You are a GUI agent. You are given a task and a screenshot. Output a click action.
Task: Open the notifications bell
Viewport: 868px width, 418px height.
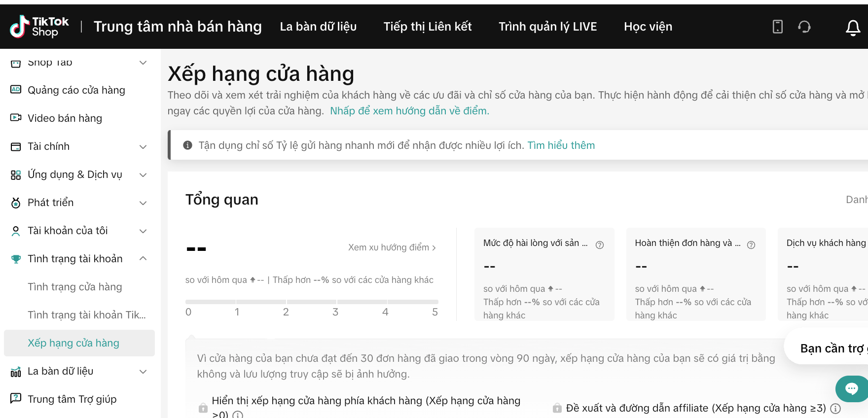pos(853,28)
